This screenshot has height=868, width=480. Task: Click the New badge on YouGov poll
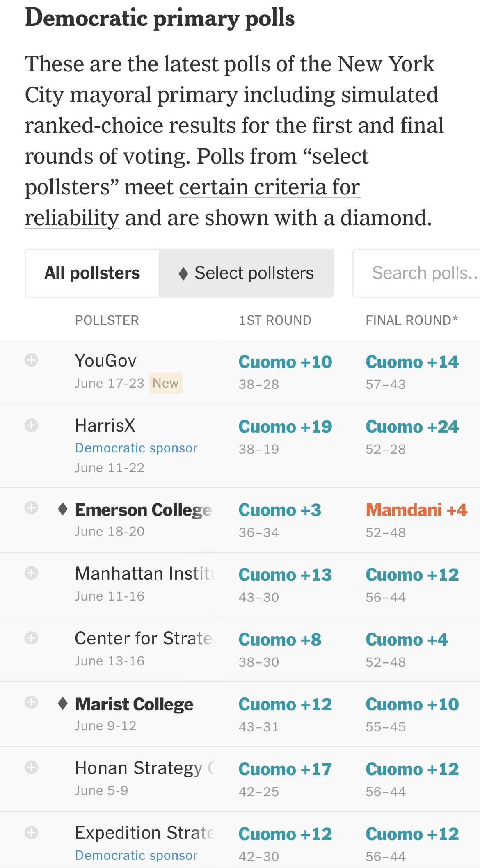pyautogui.click(x=166, y=383)
